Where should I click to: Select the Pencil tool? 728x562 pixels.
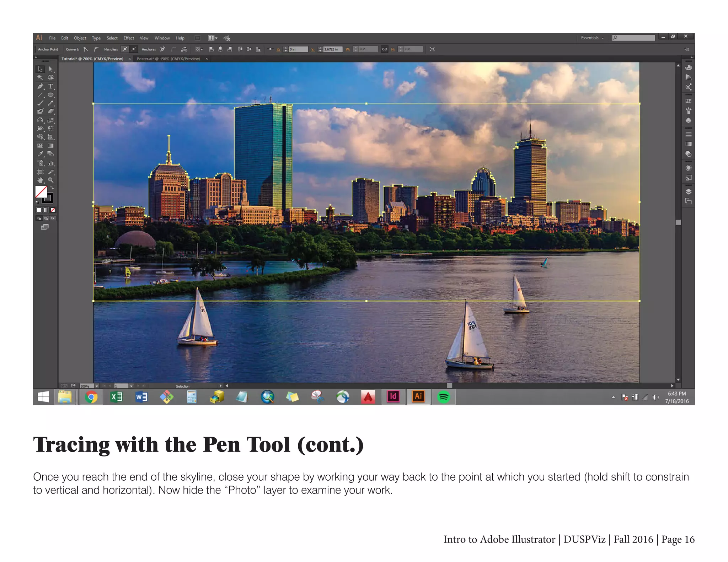tap(51, 103)
